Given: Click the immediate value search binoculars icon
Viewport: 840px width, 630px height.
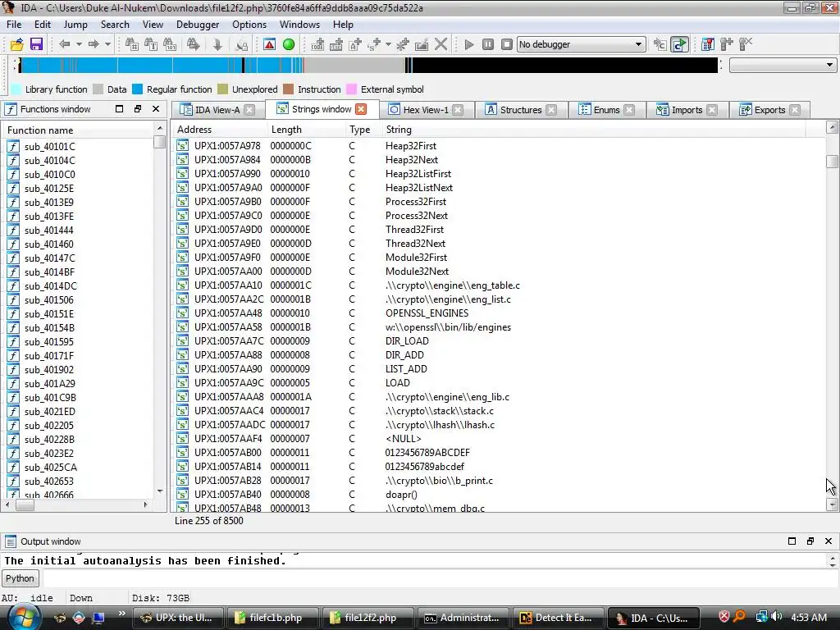Looking at the screenshot, I should tap(131, 44).
